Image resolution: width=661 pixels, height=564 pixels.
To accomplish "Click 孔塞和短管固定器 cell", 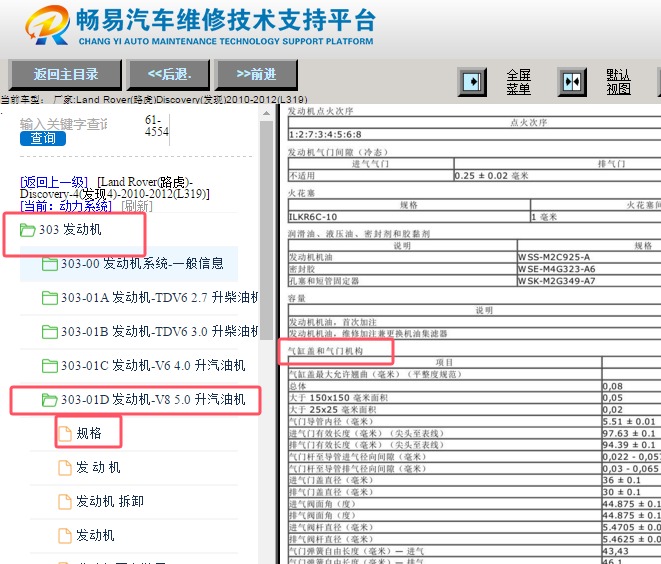I will tap(324, 281).
